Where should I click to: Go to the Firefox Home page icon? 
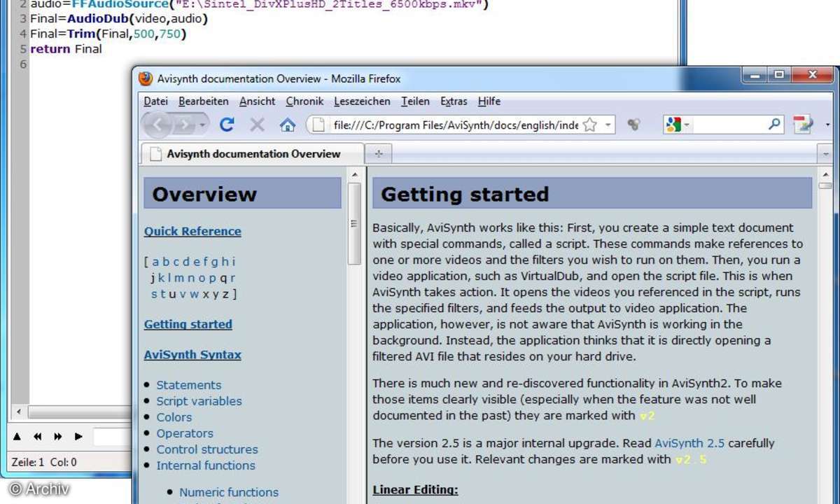(x=288, y=125)
